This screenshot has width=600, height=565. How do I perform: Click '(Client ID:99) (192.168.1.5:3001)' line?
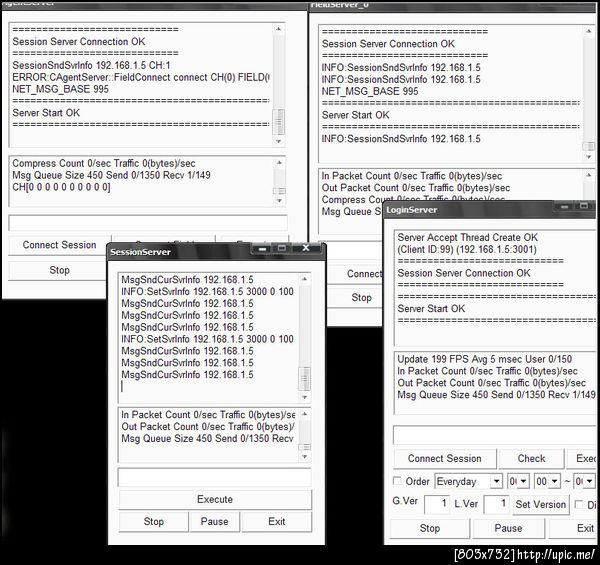point(467,249)
